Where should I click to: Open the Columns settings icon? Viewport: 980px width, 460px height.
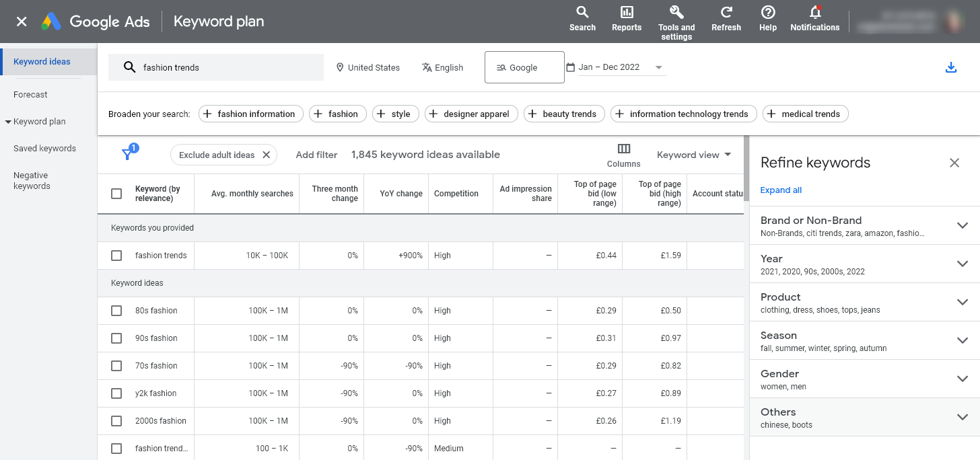[623, 155]
